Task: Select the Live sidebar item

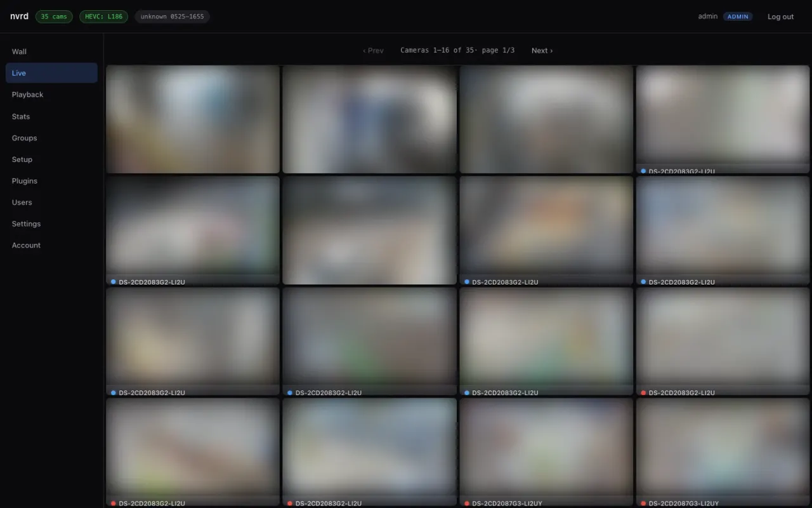Action: point(51,73)
